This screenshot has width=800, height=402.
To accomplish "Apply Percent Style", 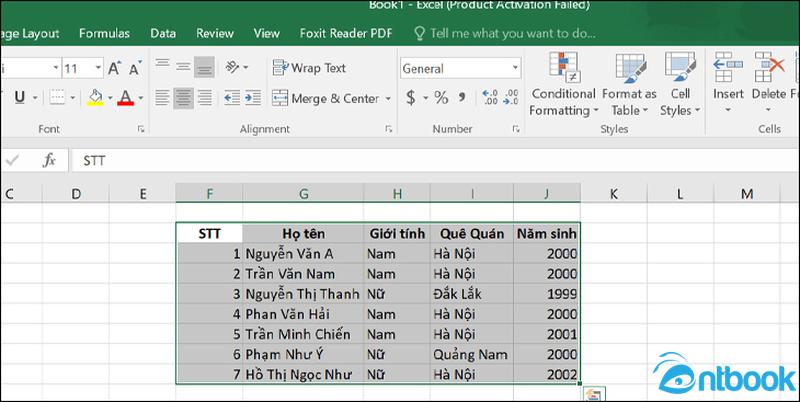I will point(441,97).
